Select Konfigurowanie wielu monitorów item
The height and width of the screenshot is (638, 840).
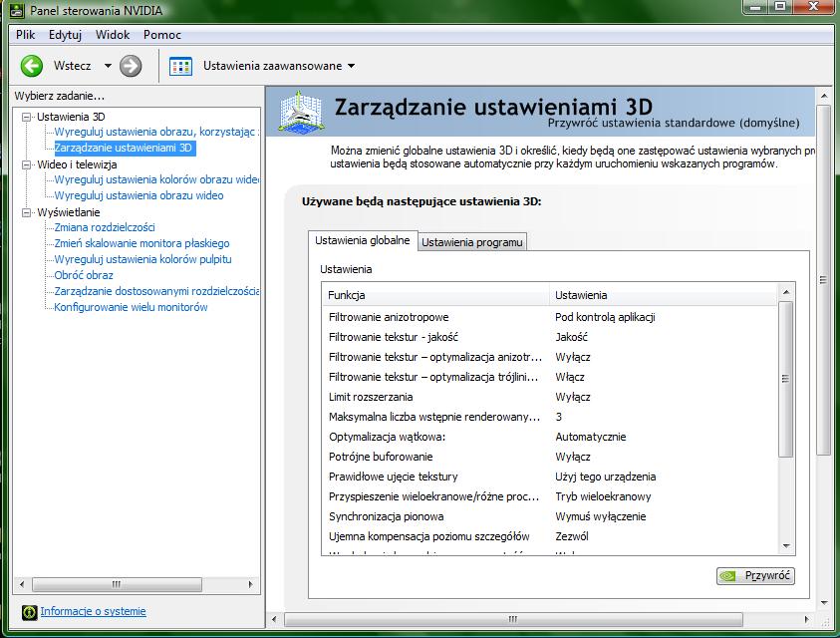131,307
